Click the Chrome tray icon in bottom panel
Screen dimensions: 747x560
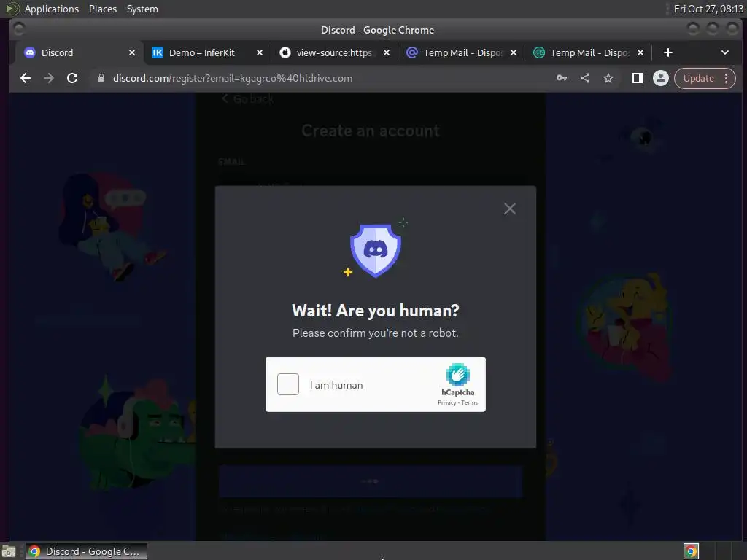(691, 551)
